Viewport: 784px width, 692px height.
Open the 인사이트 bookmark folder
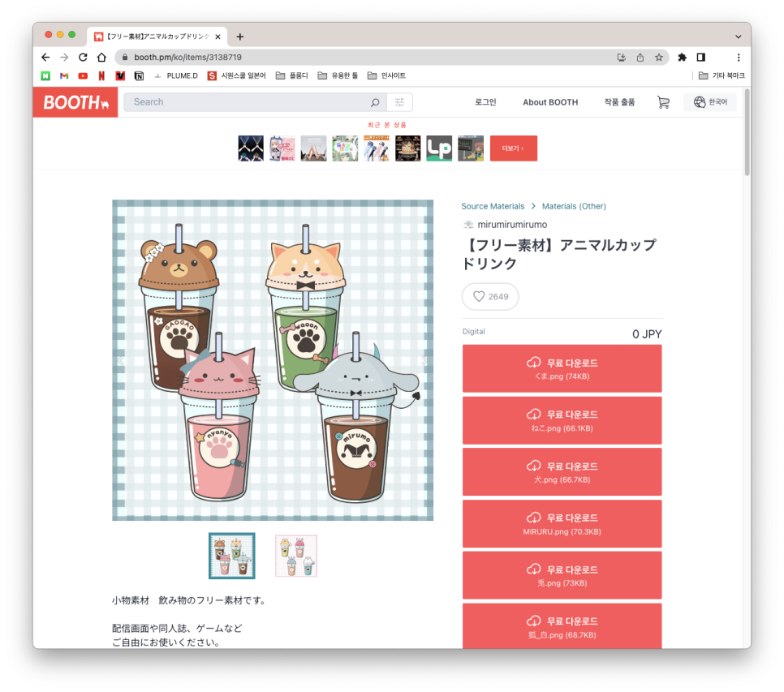[386, 76]
